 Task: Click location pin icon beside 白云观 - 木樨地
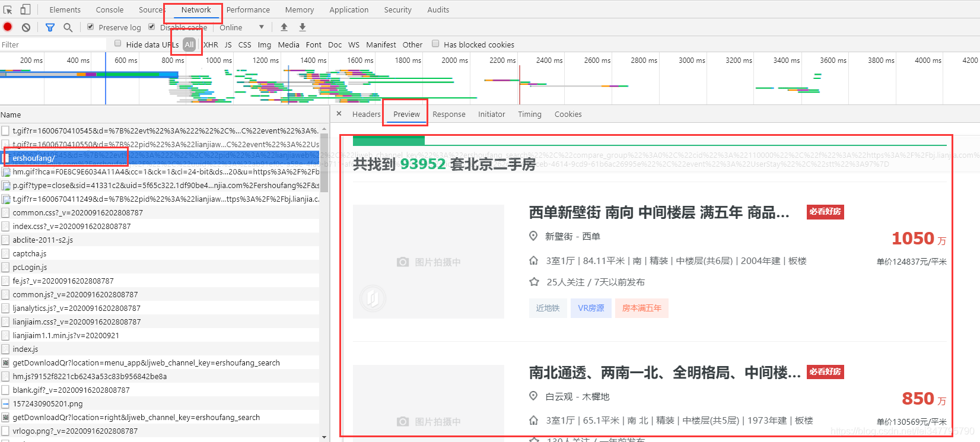click(x=533, y=396)
